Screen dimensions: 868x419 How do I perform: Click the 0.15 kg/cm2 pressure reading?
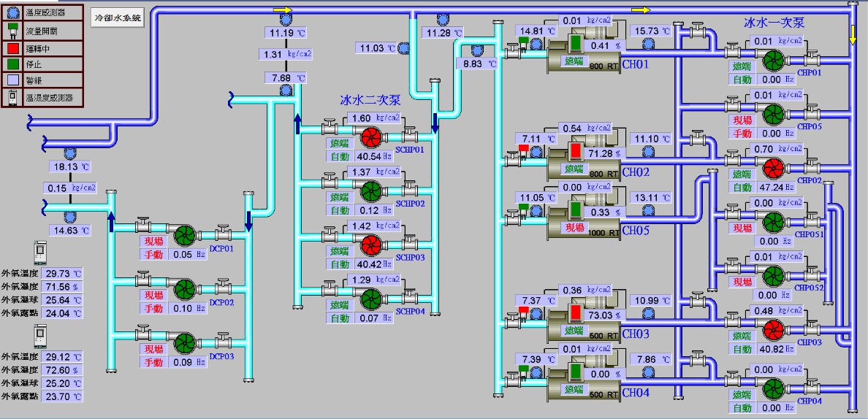(x=71, y=188)
